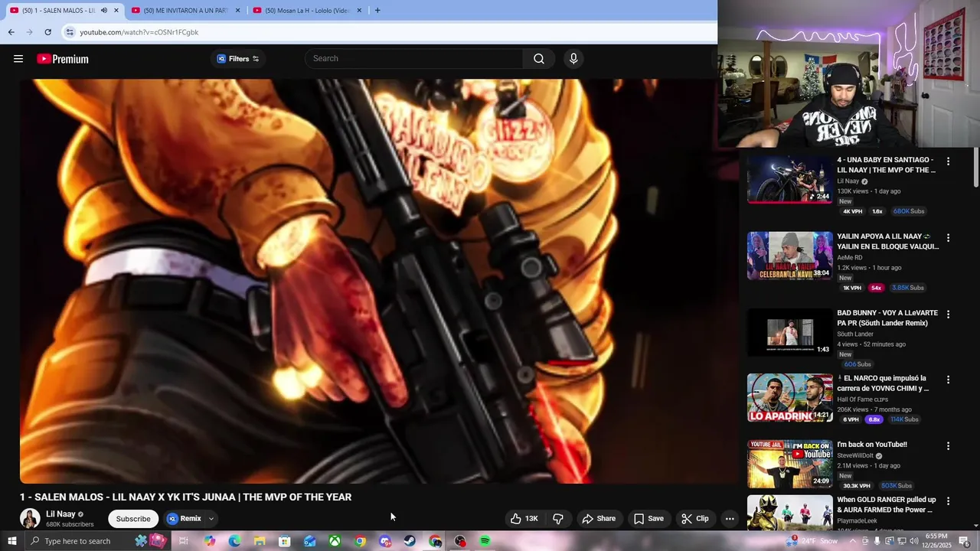Dislike the video with thumbs-down
980x551 pixels.
point(558,519)
